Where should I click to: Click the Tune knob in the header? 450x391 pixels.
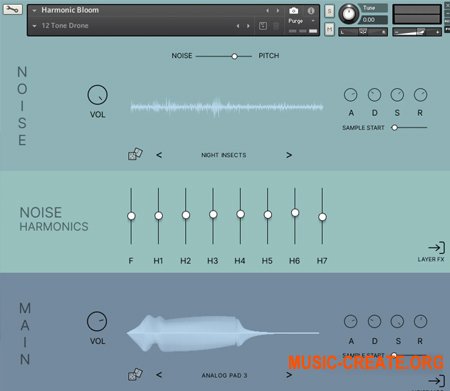(349, 14)
